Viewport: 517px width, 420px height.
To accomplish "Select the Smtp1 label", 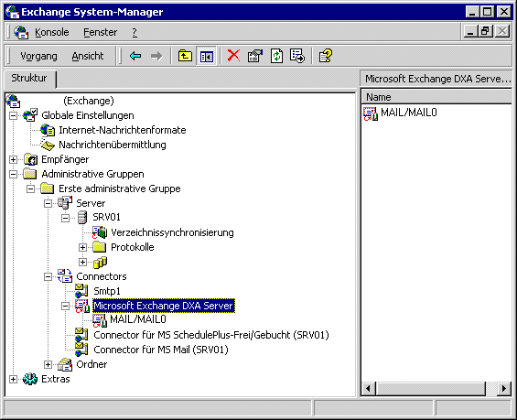I will tap(107, 291).
